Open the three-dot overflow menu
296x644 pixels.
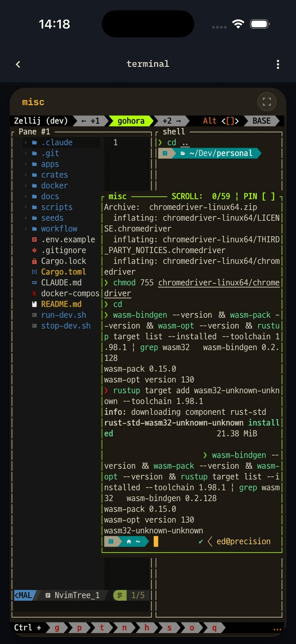tap(278, 64)
